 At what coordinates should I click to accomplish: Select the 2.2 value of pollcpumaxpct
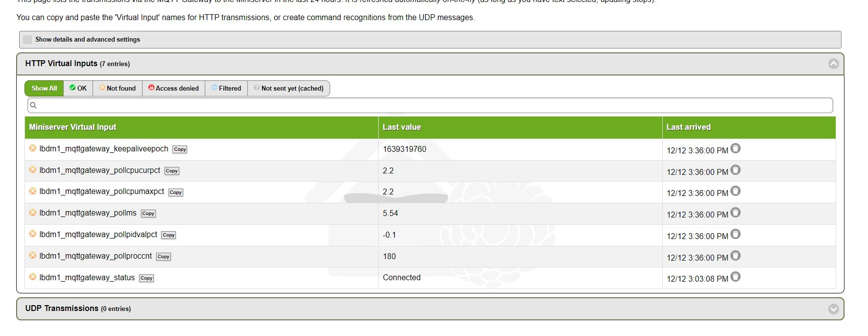(x=388, y=192)
